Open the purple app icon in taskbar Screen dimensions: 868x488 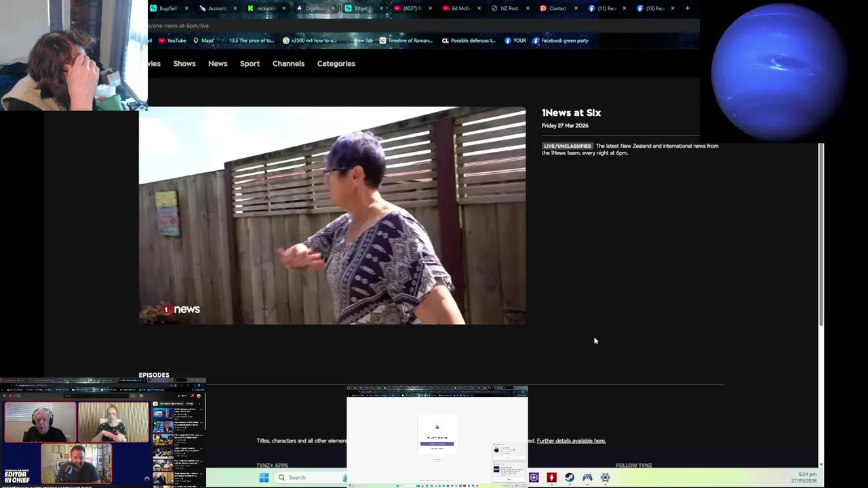[x=534, y=478]
